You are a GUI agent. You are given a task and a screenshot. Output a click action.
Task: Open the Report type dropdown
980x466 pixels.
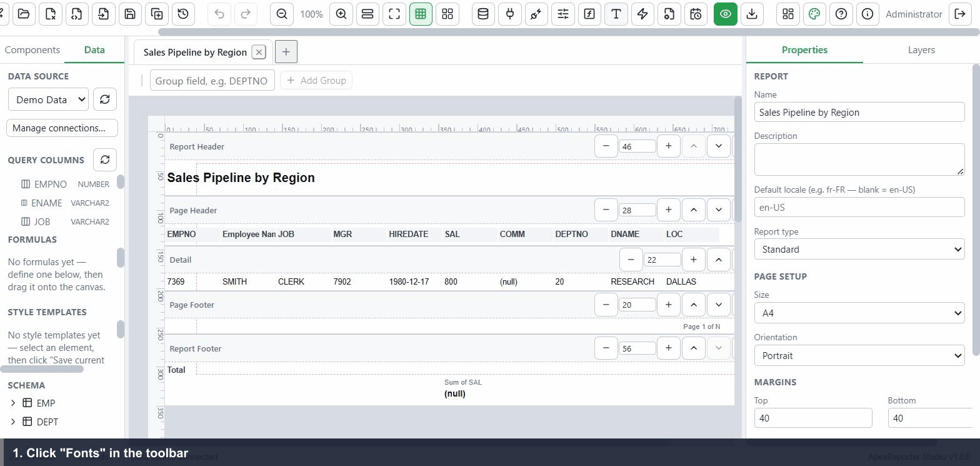(859, 249)
